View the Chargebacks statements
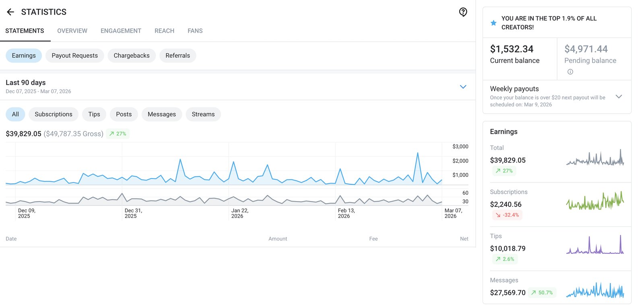 pyautogui.click(x=132, y=56)
